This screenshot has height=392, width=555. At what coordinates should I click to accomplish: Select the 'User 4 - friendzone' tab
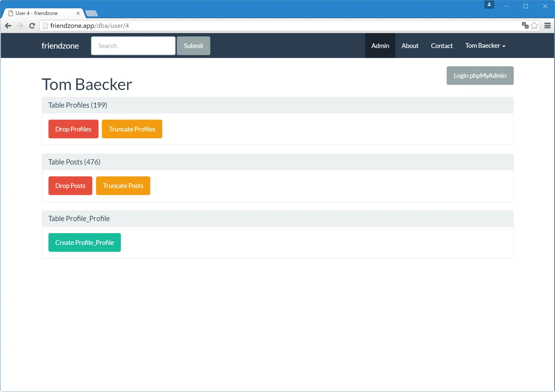coord(43,13)
